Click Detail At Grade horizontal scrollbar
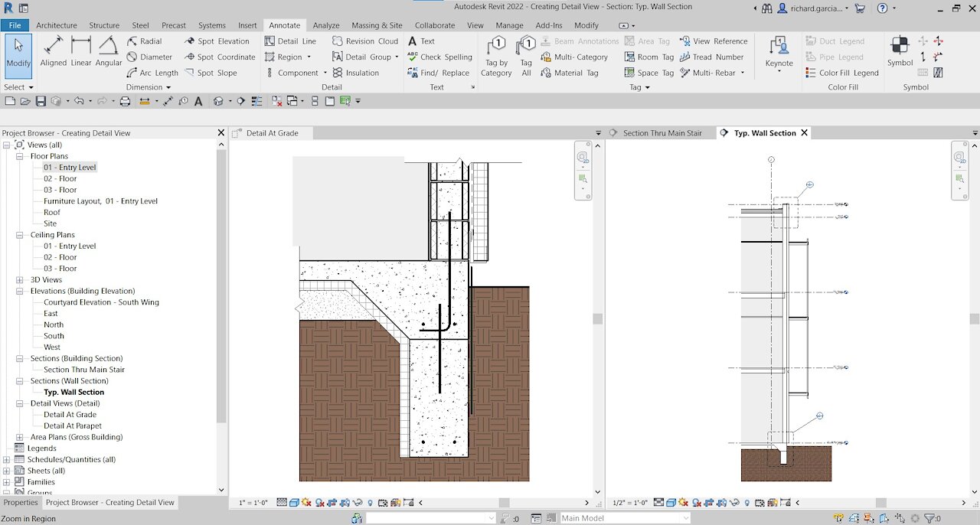This screenshot has height=525, width=980. pos(504,503)
